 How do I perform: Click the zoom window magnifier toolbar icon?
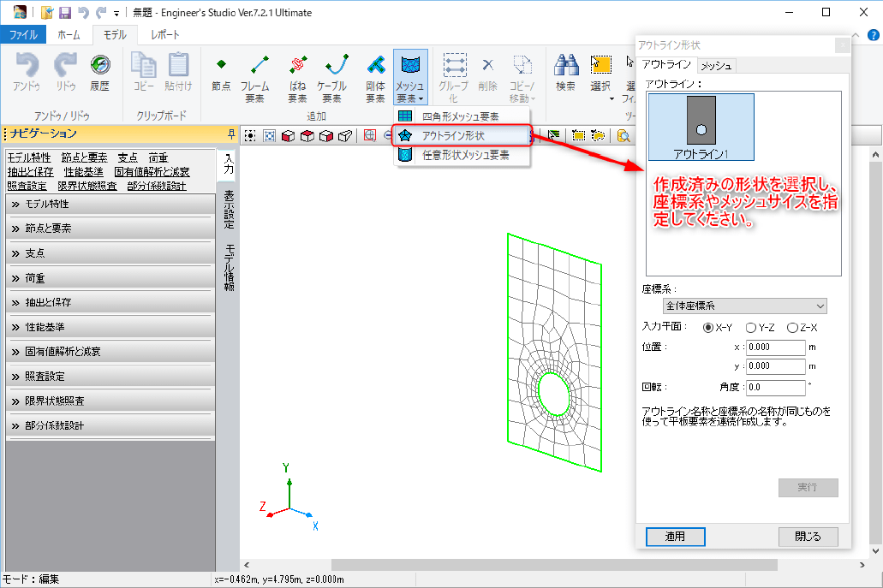coord(369,135)
